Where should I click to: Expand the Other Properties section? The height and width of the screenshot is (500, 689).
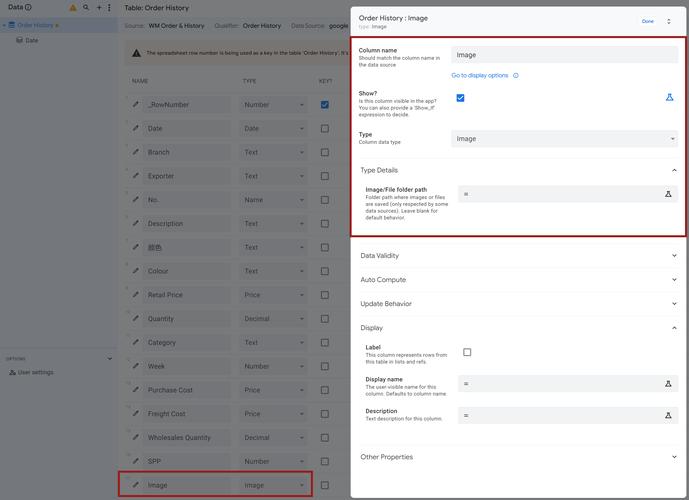point(674,457)
